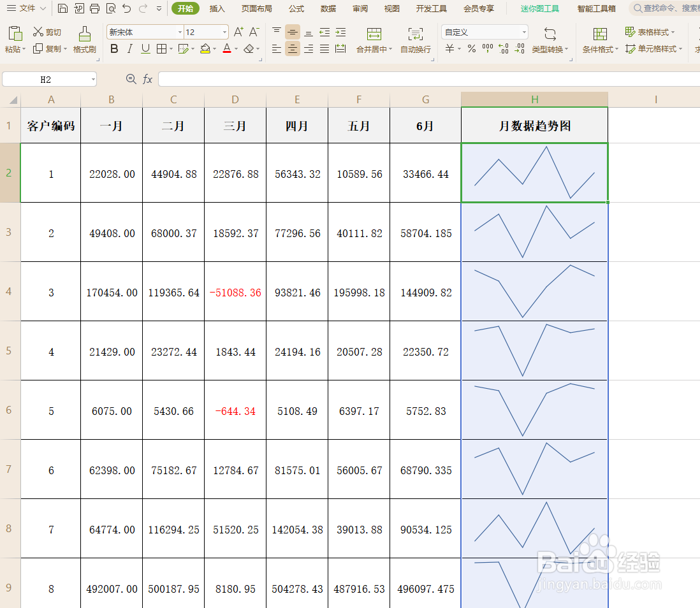Click the formula bar input field
Viewport: 700px width, 608px height.
click(429, 79)
